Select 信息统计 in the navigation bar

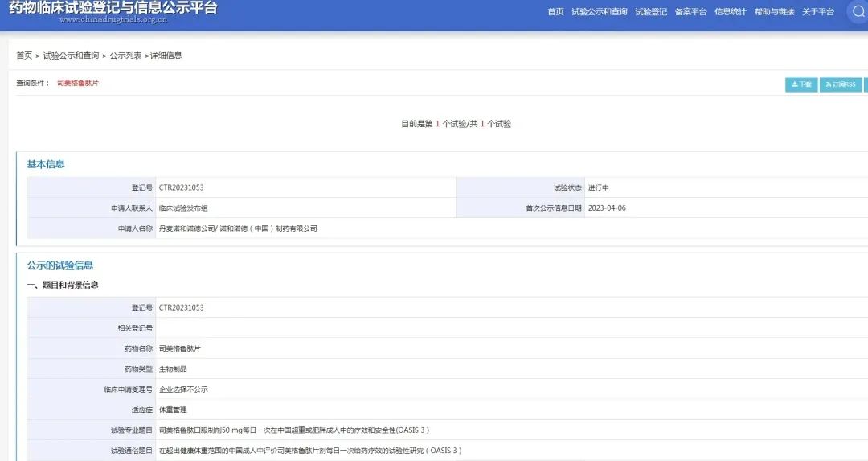730,12
